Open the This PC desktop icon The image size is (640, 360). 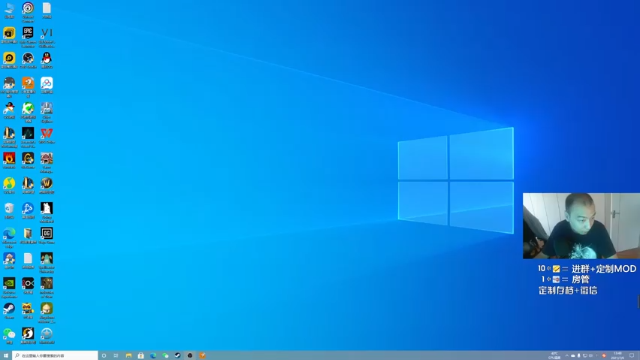(x=9, y=11)
